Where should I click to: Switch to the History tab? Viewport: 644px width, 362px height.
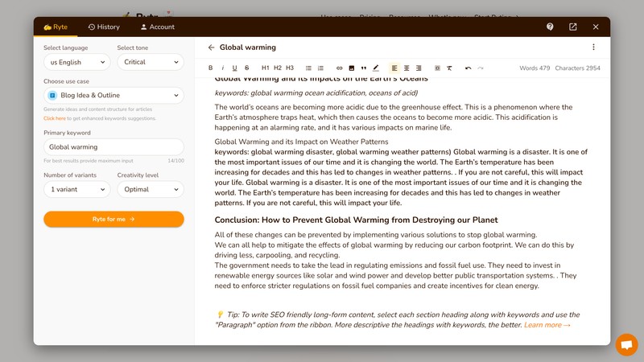point(104,27)
